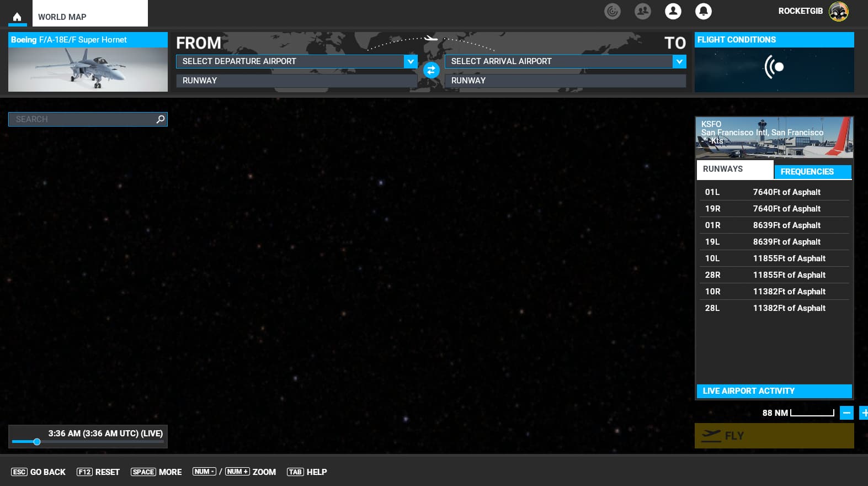Select the WORLD MAP tab

tap(90, 14)
